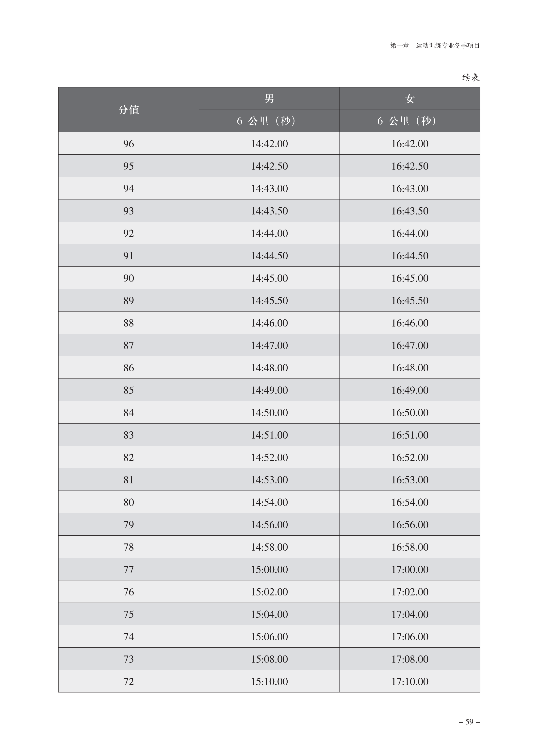Click score value 72 in last row
This screenshot has height=756, width=538.
(x=129, y=681)
